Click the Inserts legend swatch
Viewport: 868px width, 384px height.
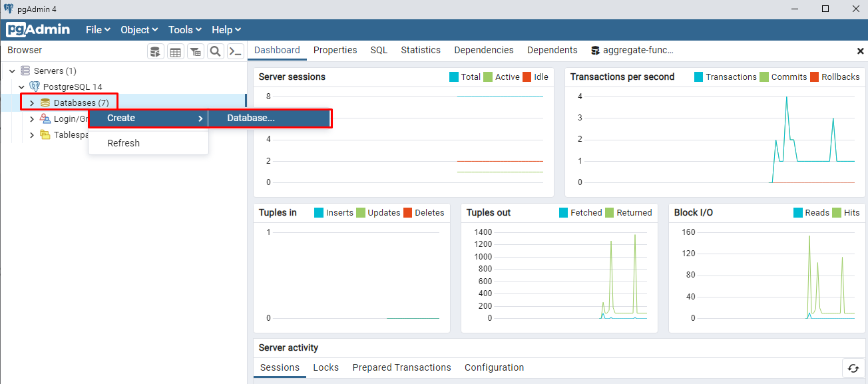[x=319, y=213]
